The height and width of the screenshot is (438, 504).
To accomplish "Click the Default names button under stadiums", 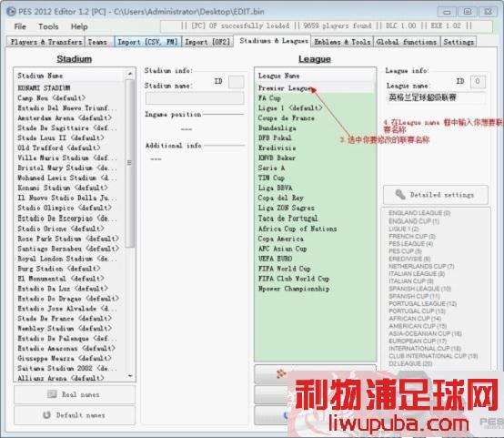I will coord(75,415).
